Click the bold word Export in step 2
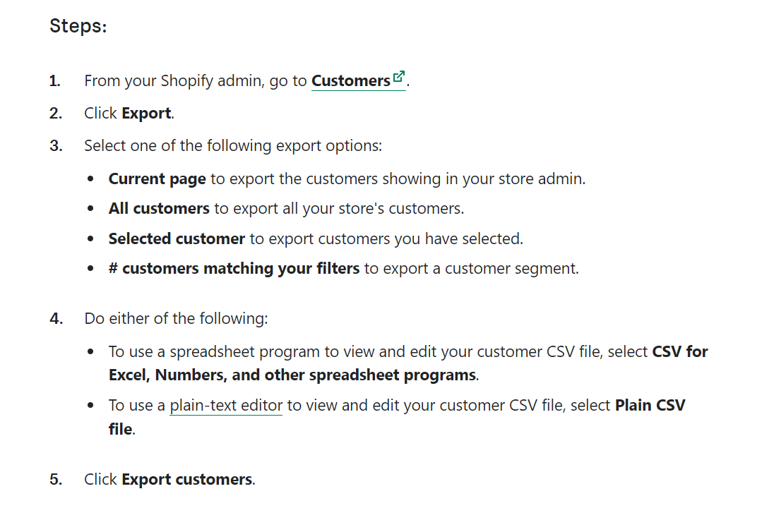 pyautogui.click(x=146, y=114)
